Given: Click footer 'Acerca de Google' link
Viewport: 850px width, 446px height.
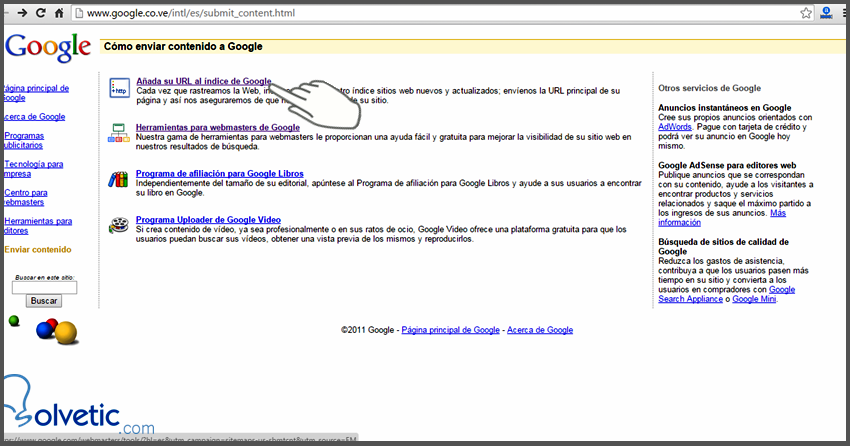Looking at the screenshot, I should [x=540, y=330].
